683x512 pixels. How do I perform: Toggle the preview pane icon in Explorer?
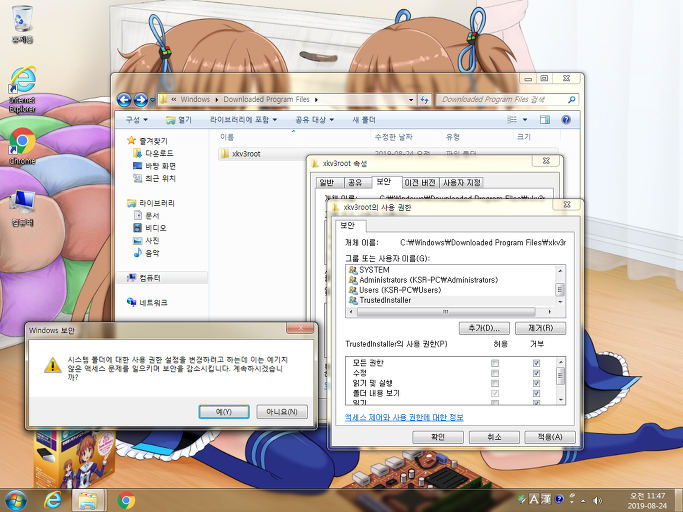pyautogui.click(x=544, y=119)
